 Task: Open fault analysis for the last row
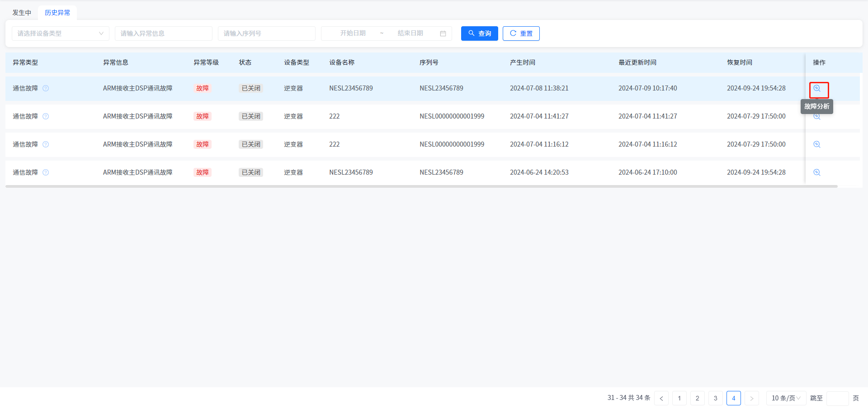tap(816, 173)
